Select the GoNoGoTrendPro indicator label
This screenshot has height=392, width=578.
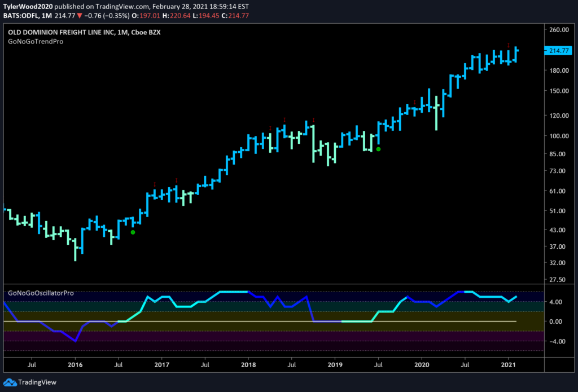tap(36, 42)
